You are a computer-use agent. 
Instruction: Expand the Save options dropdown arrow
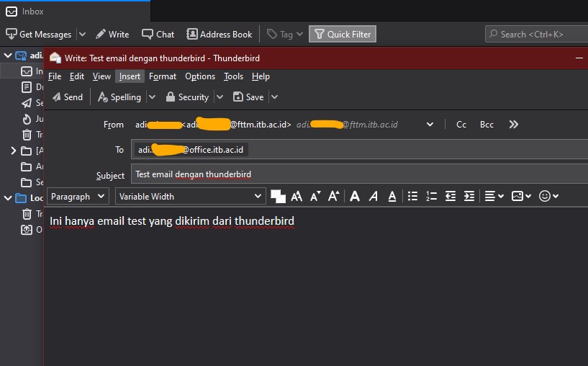pos(274,97)
